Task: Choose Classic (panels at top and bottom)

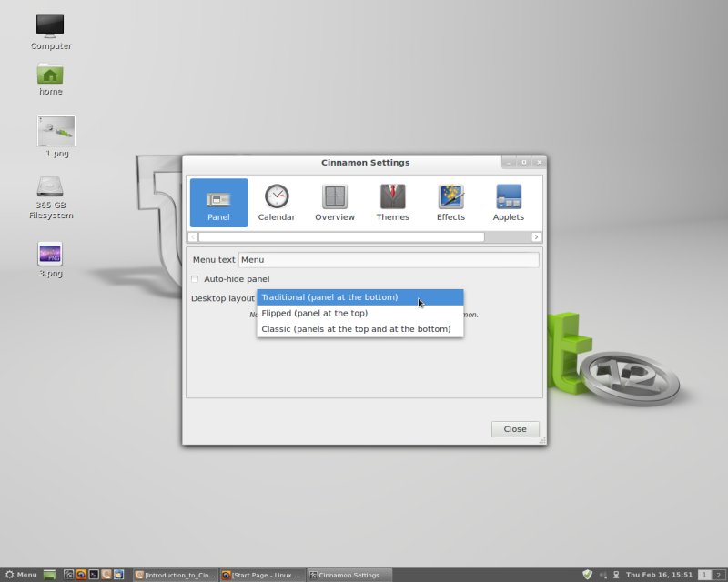Action: coord(359,329)
